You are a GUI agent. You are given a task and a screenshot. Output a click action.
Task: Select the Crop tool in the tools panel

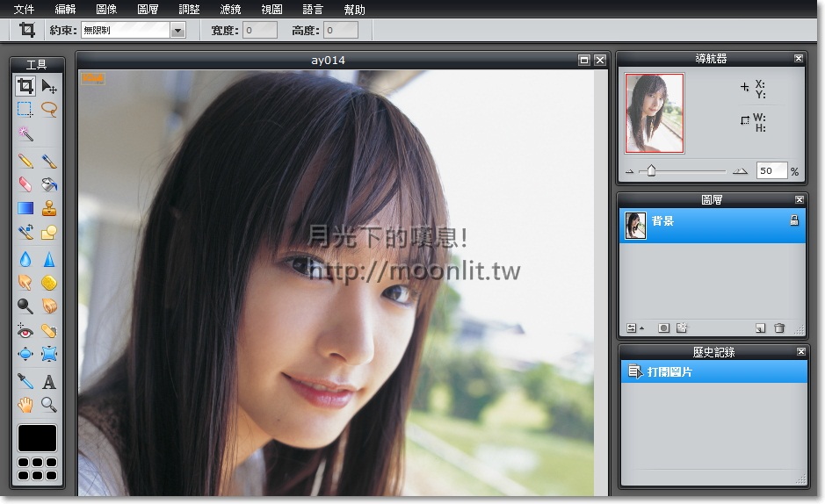coord(25,86)
